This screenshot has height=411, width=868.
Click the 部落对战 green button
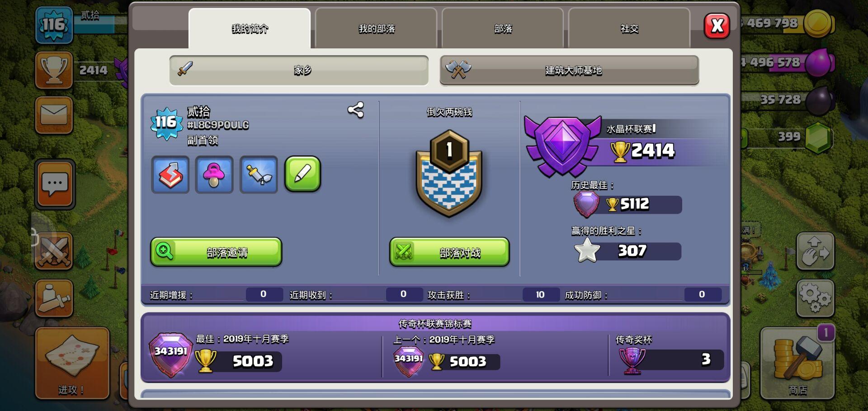pyautogui.click(x=449, y=252)
